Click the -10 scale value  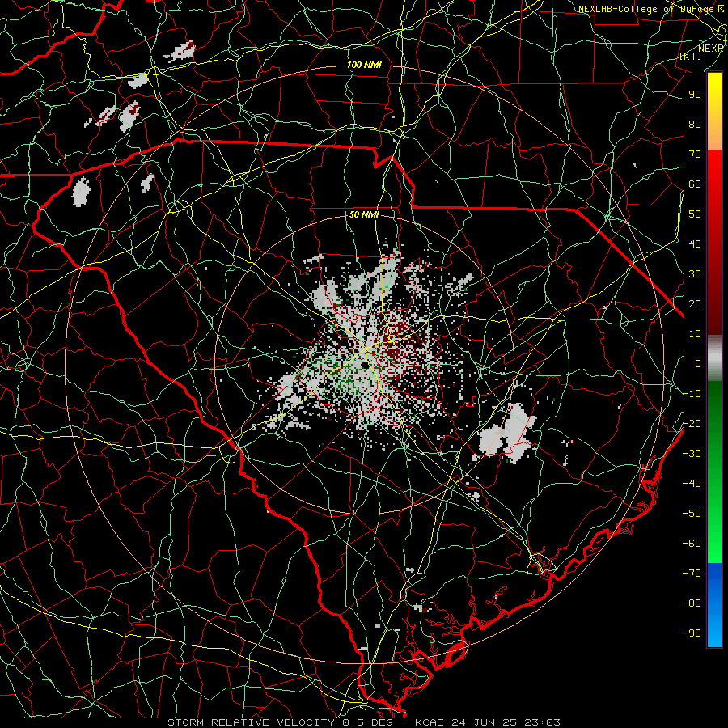(692, 394)
